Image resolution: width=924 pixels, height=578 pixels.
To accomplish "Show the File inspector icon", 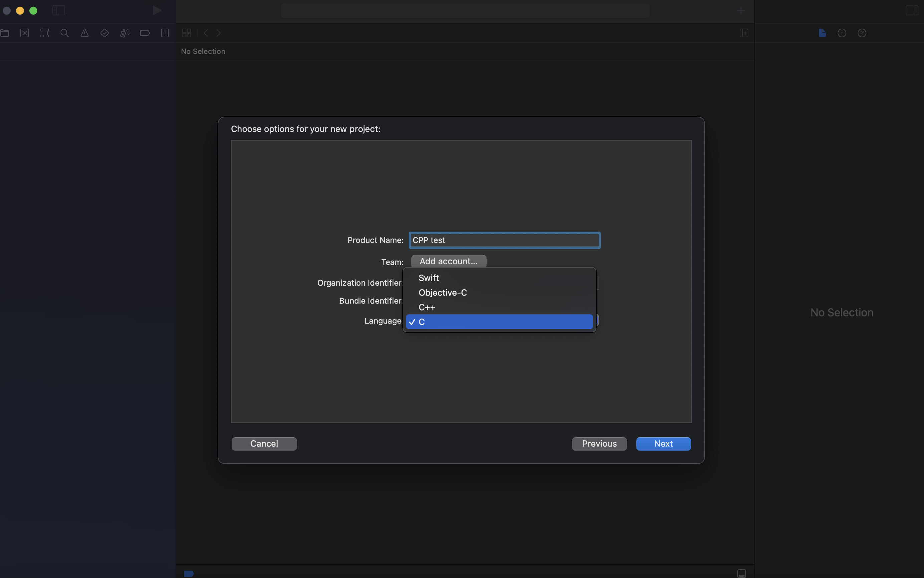I will pos(822,33).
